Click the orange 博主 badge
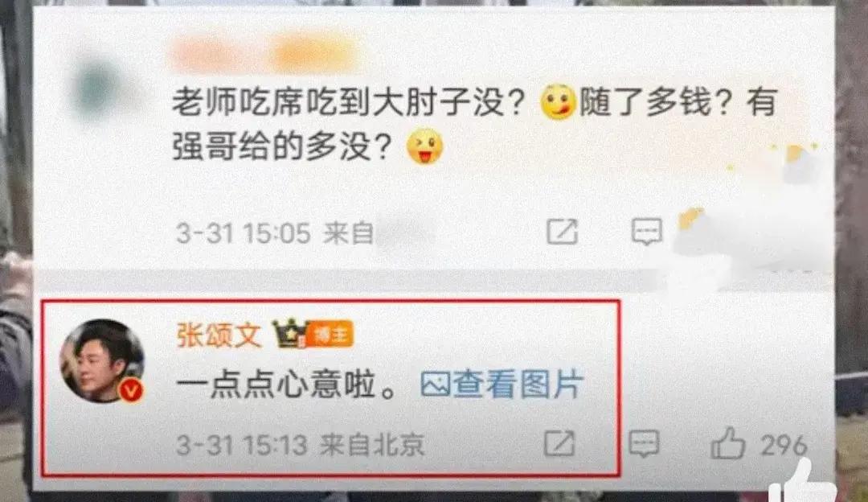The width and height of the screenshot is (868, 502). pyautogui.click(x=330, y=334)
